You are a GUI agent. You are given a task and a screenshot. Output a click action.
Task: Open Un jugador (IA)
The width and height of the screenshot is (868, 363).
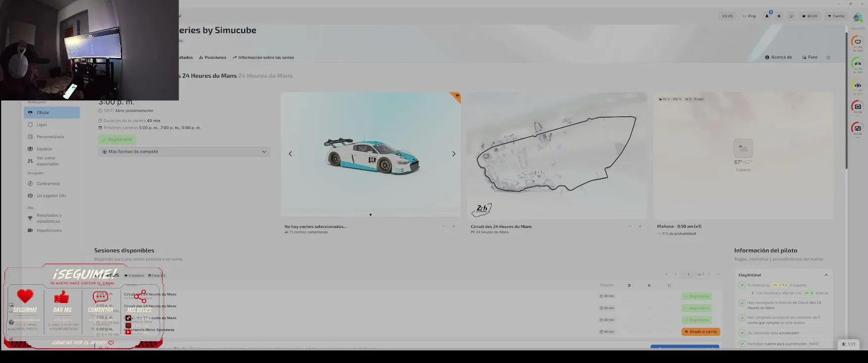tap(51, 196)
